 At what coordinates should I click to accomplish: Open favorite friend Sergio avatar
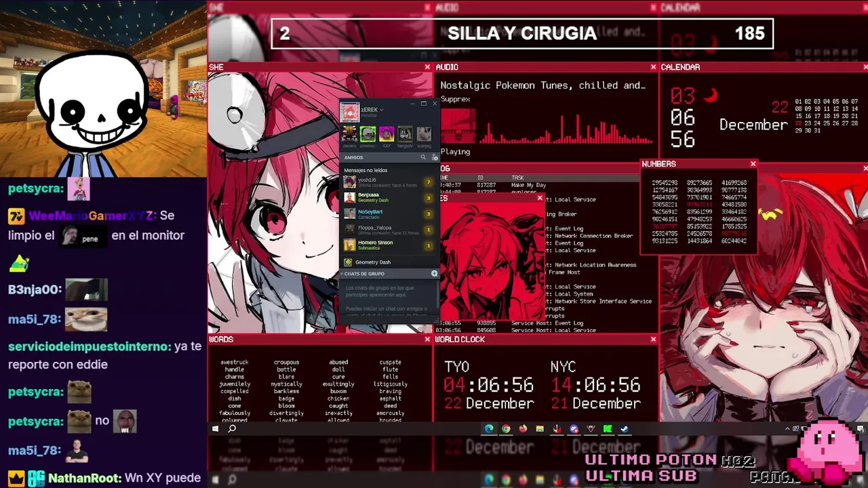click(x=405, y=134)
